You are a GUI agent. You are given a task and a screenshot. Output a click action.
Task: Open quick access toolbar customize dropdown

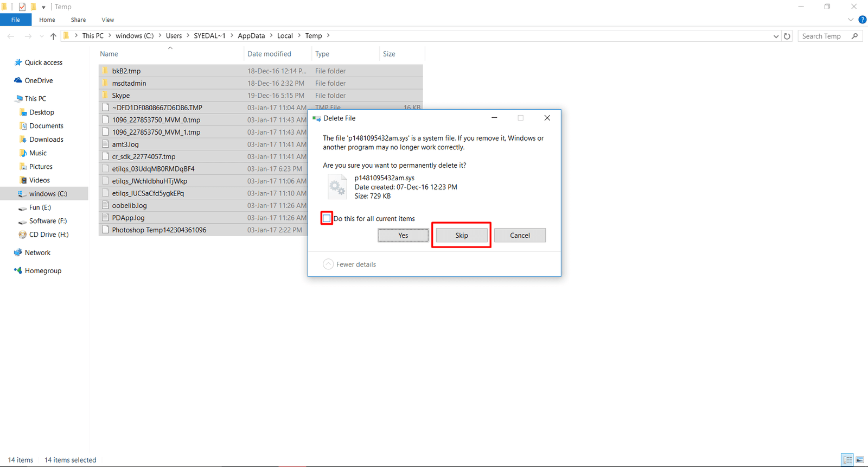[x=43, y=7]
